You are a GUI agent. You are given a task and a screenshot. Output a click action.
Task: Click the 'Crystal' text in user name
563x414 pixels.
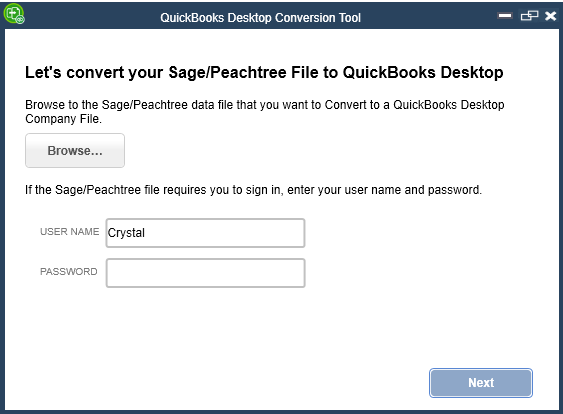pos(126,233)
